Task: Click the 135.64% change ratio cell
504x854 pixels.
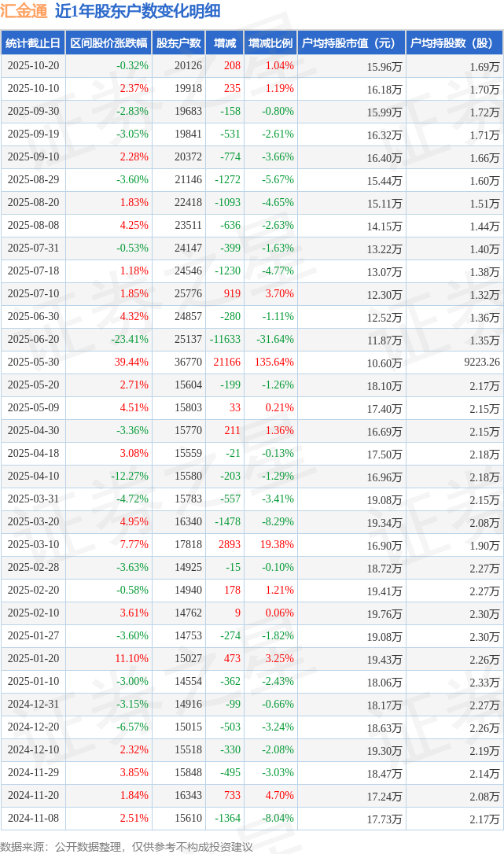Action: click(274, 363)
